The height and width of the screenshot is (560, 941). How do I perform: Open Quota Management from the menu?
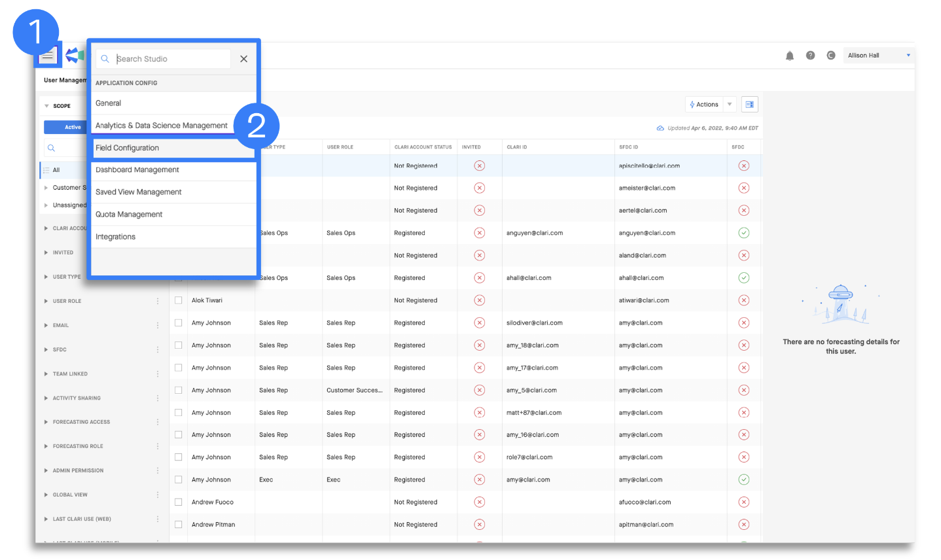coord(173,215)
